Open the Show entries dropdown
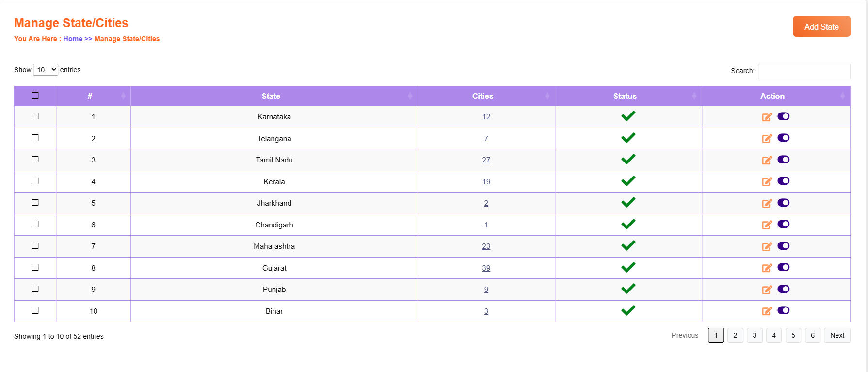The width and height of the screenshot is (868, 372). pyautogui.click(x=46, y=70)
